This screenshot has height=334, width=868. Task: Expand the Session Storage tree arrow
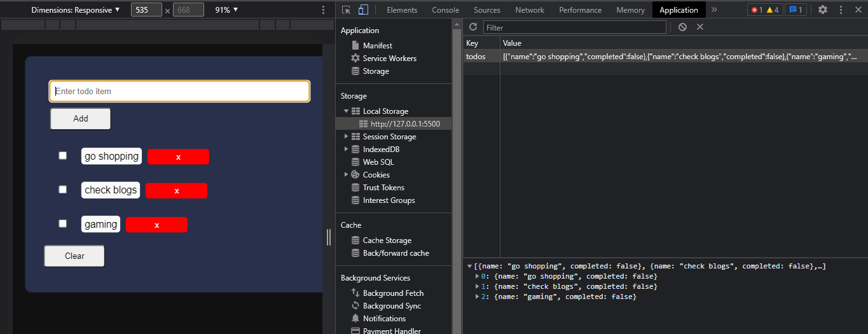coord(346,137)
